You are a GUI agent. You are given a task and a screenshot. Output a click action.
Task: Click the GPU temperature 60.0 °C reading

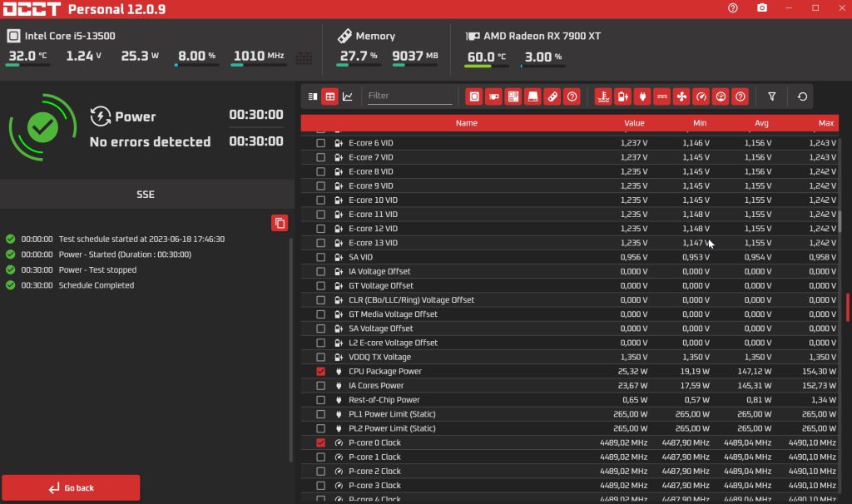pos(486,57)
